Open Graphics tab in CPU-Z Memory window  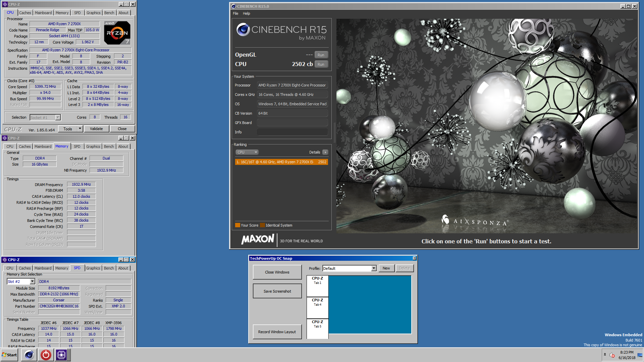tap(93, 146)
